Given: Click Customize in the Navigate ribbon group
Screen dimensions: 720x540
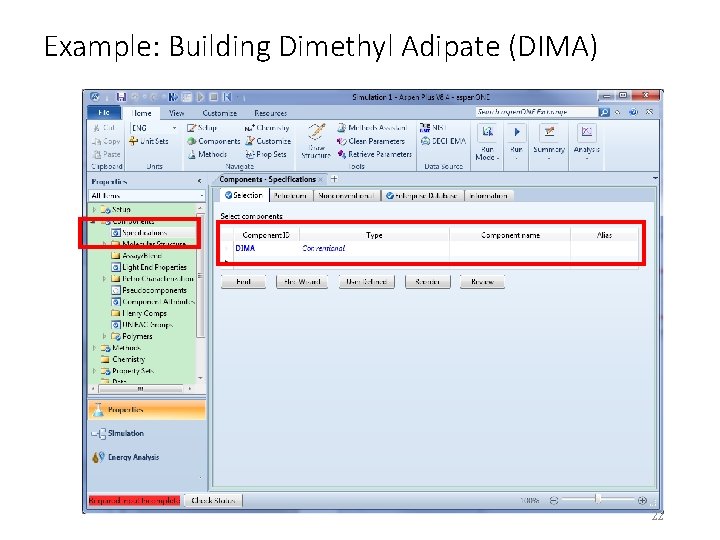Looking at the screenshot, I should (x=268, y=141).
